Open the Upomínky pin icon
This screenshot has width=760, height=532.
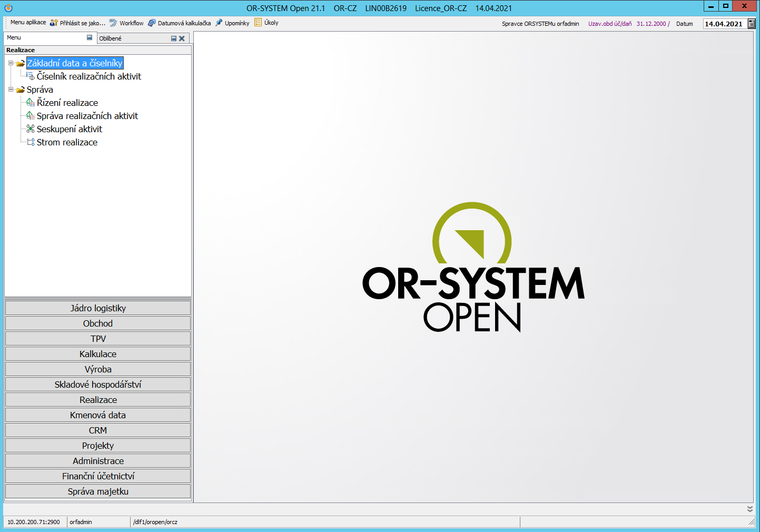[x=219, y=23]
